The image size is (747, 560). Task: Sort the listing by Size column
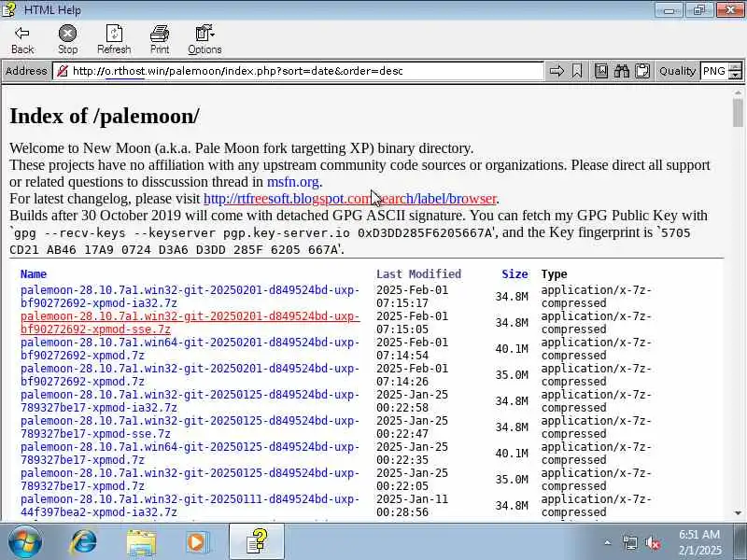pyautogui.click(x=514, y=273)
